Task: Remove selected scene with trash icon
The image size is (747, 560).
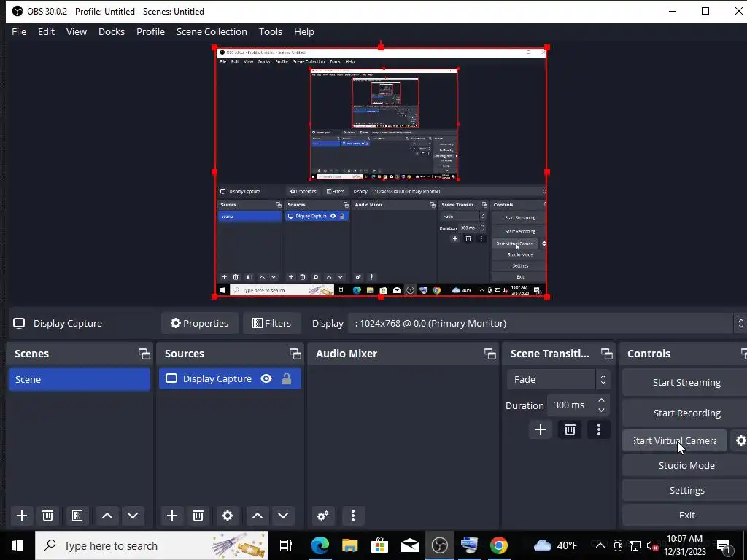Action: [47, 516]
